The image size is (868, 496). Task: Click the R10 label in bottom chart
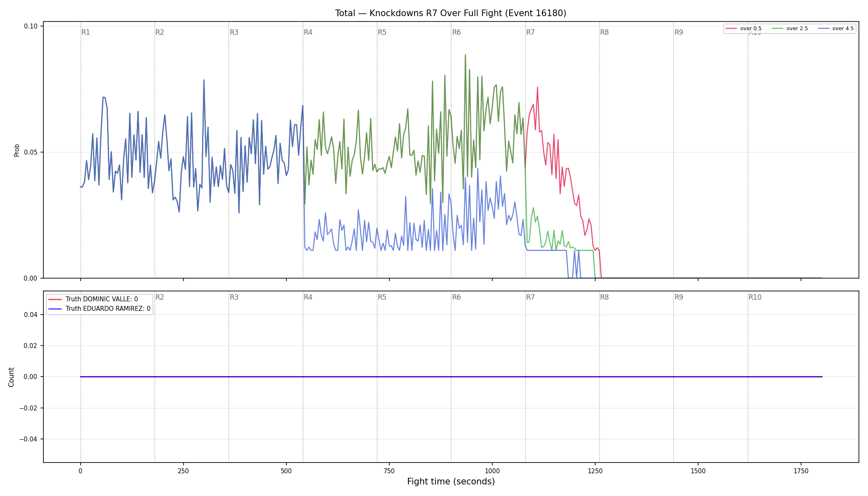[755, 297]
